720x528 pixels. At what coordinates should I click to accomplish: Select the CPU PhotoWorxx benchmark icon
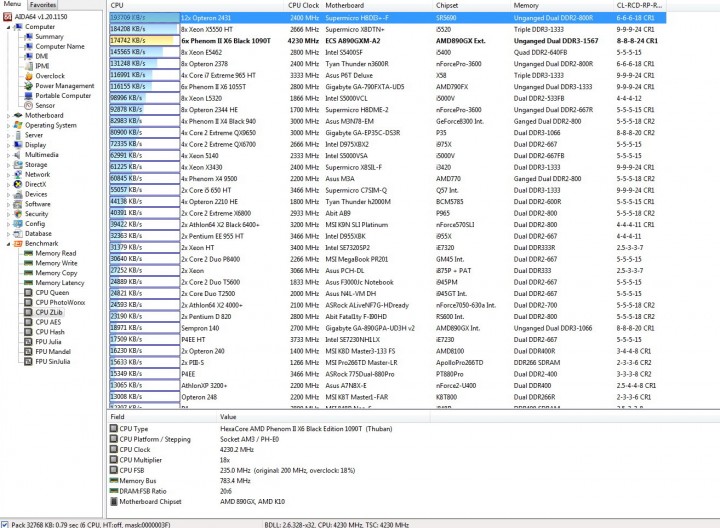tap(28, 303)
